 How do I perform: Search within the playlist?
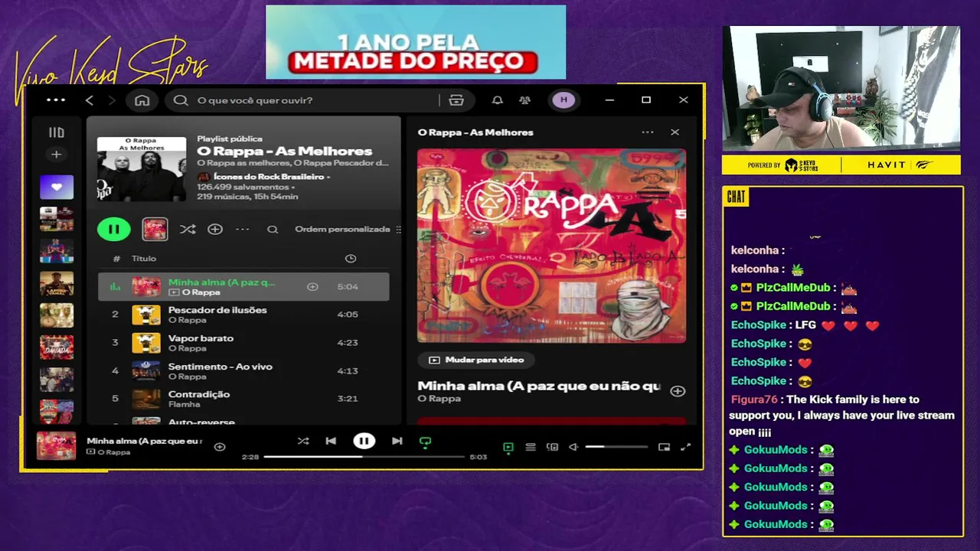(x=273, y=229)
